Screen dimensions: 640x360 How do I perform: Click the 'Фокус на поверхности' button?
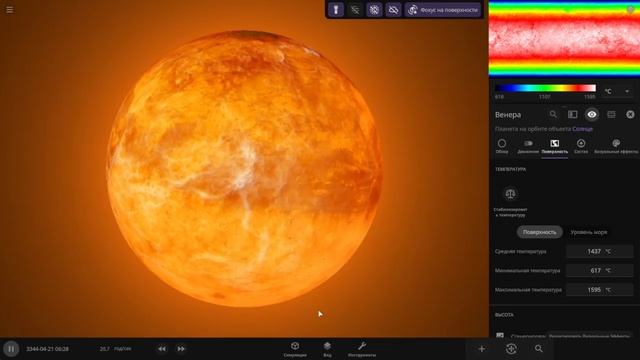click(443, 10)
